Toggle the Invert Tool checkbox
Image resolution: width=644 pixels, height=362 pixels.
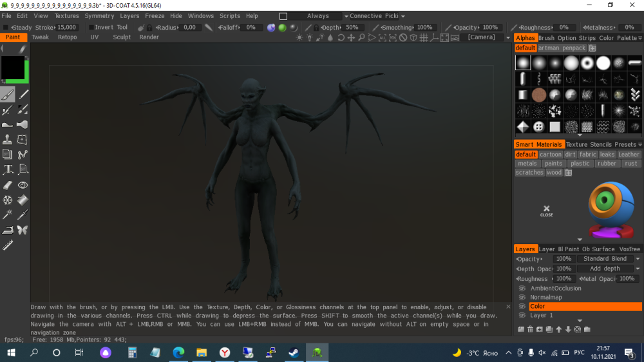point(91,28)
